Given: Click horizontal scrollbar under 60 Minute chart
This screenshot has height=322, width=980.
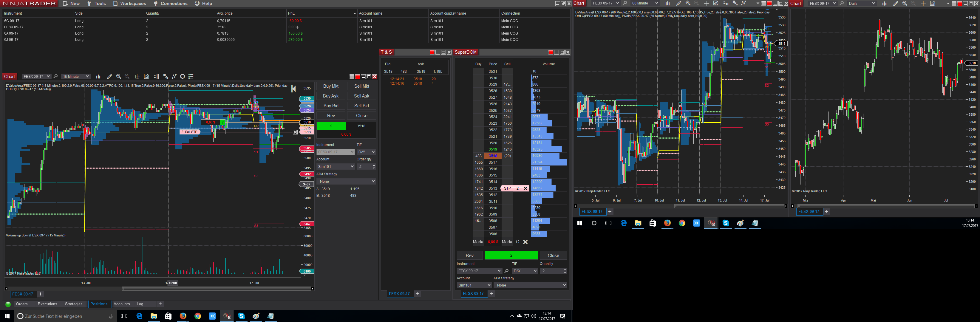Looking at the screenshot, I should click(729, 206).
